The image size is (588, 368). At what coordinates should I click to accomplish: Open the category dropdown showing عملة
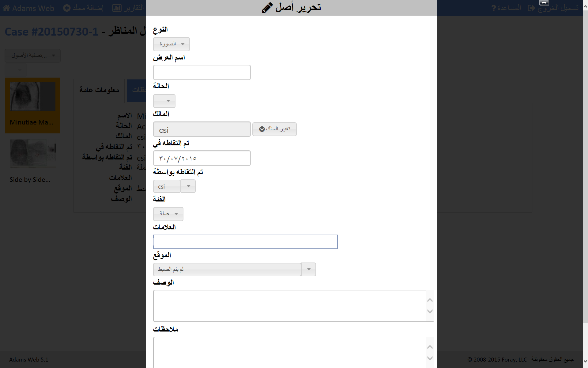pos(168,214)
